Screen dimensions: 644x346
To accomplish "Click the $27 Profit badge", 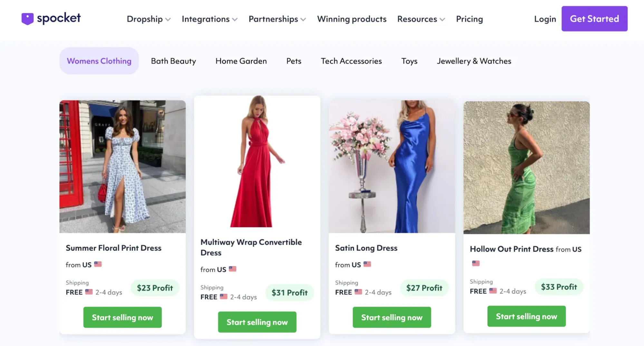I will (424, 288).
